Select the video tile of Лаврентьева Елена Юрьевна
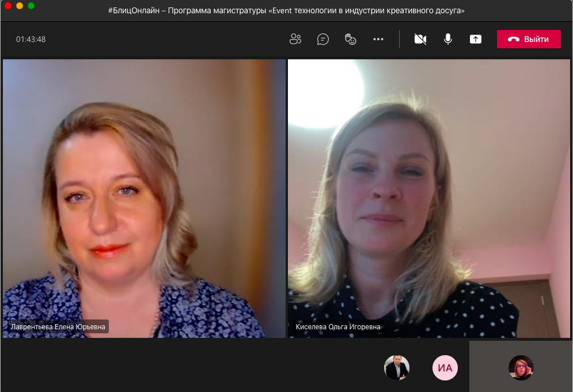 coord(144,196)
